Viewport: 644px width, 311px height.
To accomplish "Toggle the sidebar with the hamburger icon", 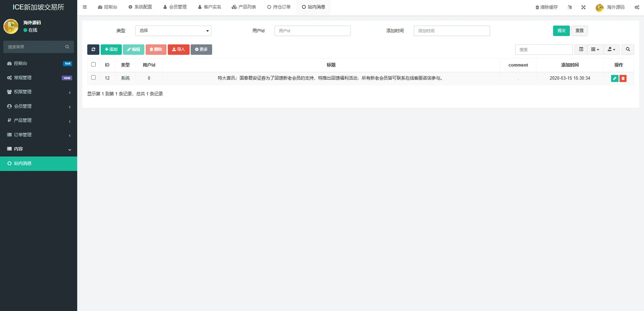I will click(85, 7).
